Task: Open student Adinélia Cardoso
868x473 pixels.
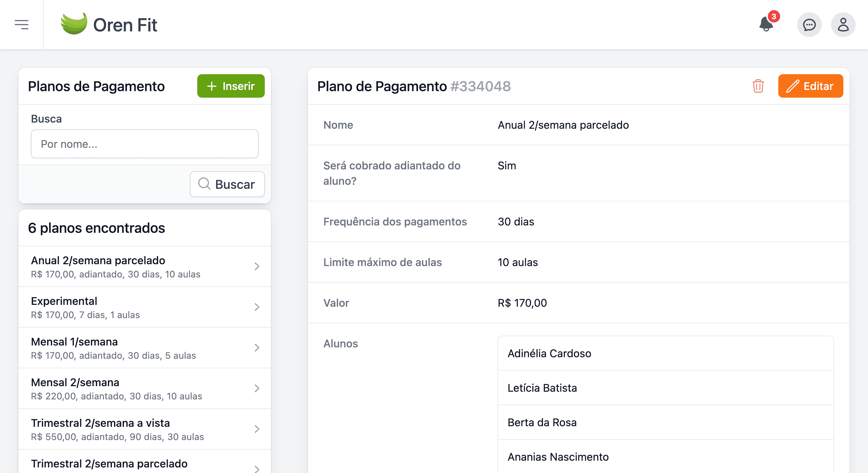Action: [x=665, y=354]
